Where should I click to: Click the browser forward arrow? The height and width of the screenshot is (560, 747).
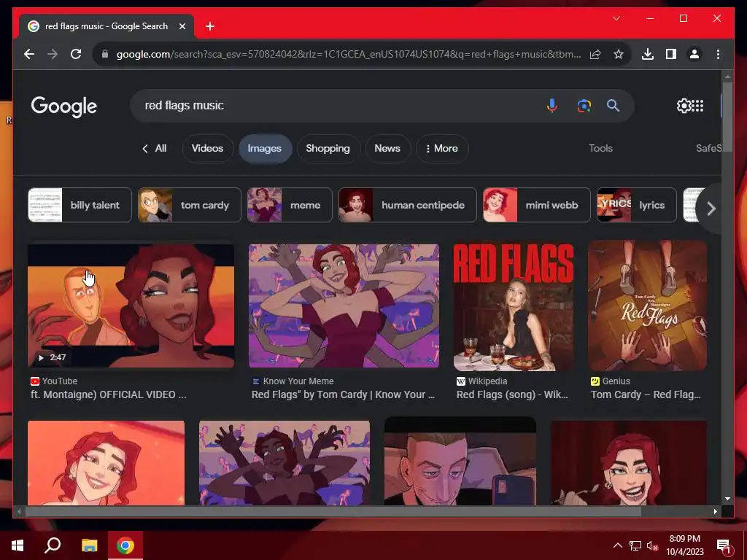(x=53, y=54)
